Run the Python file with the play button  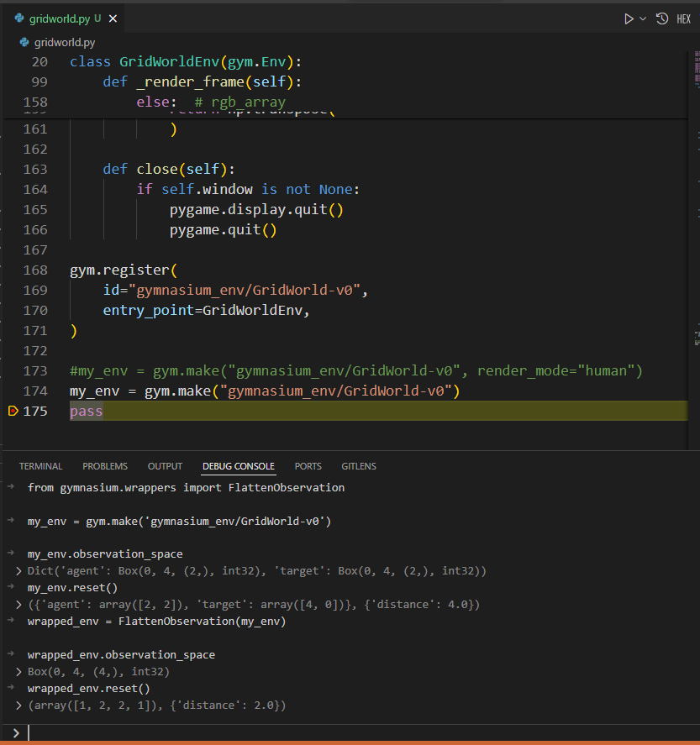click(629, 19)
